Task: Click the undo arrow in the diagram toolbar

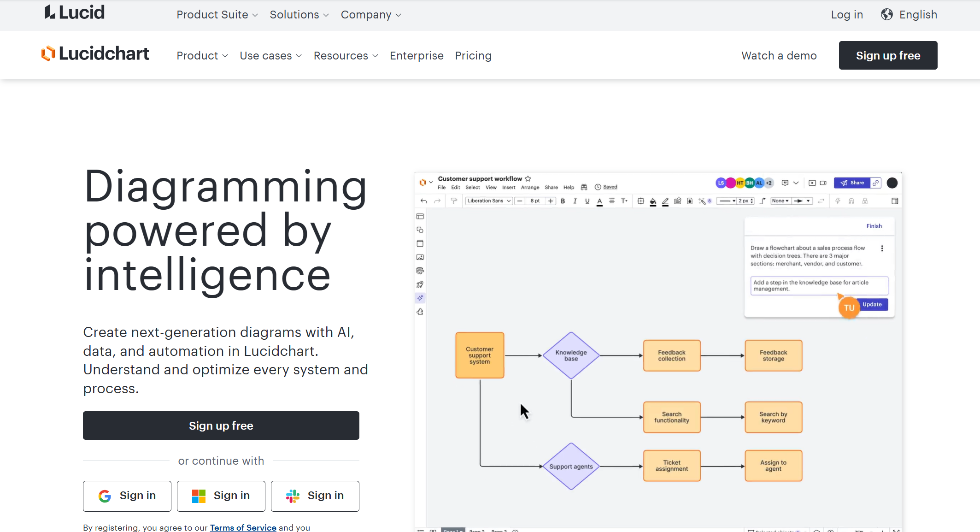Action: click(424, 201)
